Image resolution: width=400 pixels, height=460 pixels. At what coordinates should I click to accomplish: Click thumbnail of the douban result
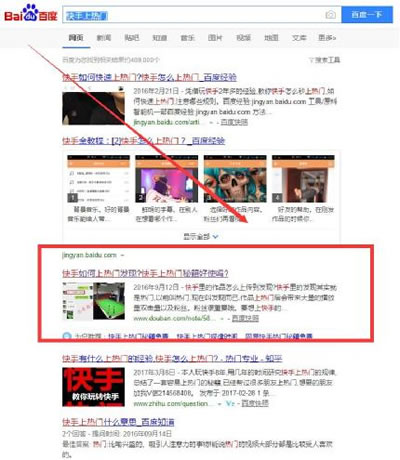coord(93,301)
